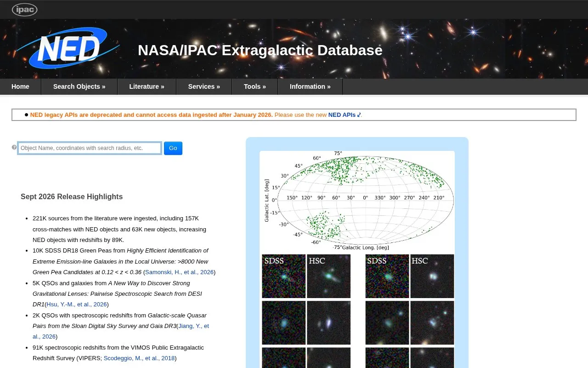Open the Samonski, H., et al., 2026 reference
The height and width of the screenshot is (368, 588).
point(179,272)
